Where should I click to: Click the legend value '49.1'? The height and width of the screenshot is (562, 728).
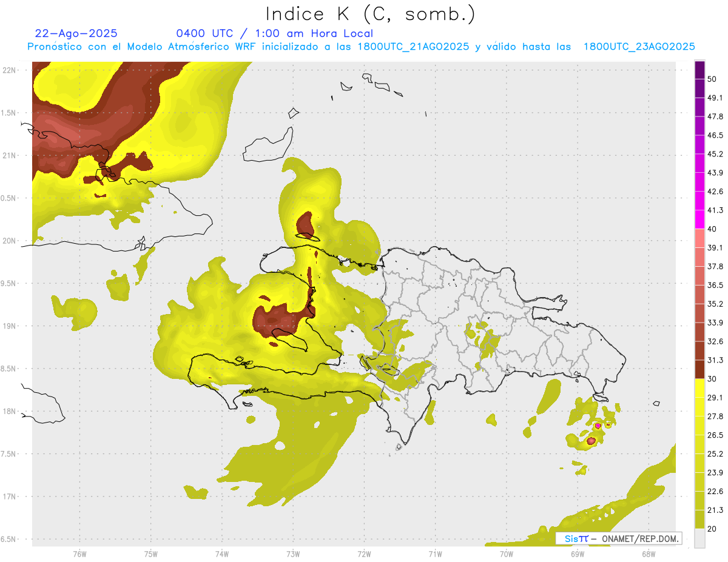click(715, 98)
